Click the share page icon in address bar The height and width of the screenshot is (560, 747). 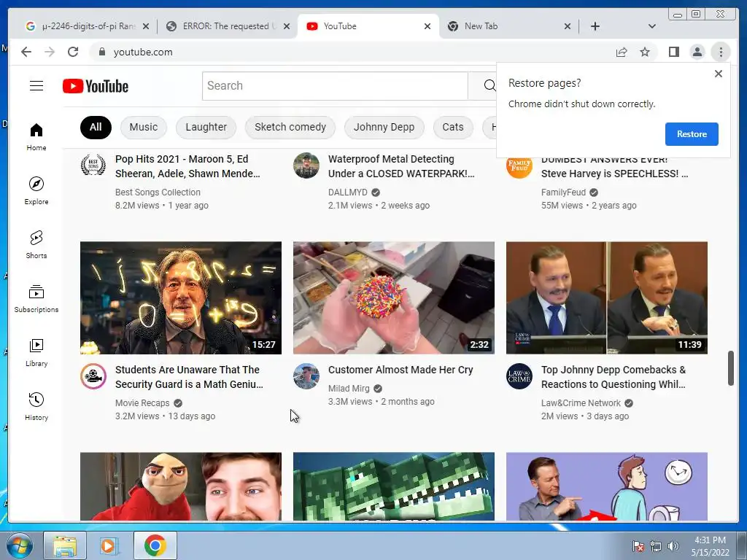[622, 52]
